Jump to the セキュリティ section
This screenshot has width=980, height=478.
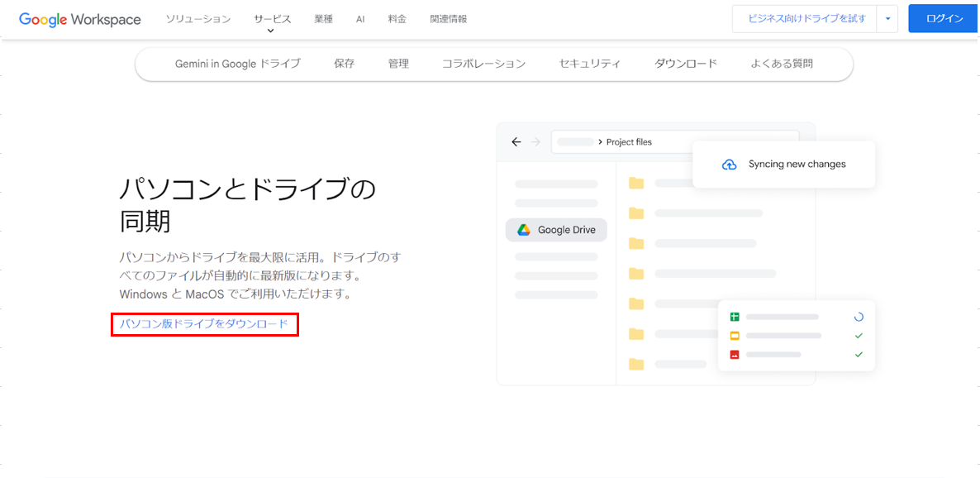(590, 63)
